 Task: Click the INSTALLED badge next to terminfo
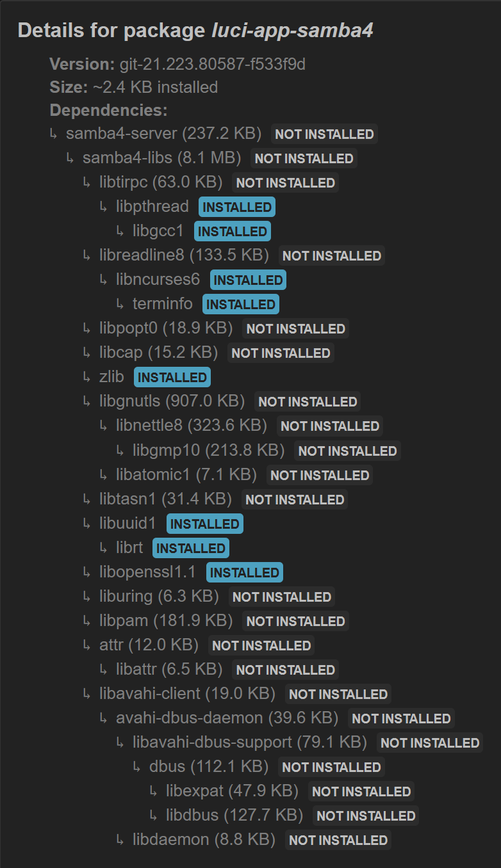click(241, 304)
